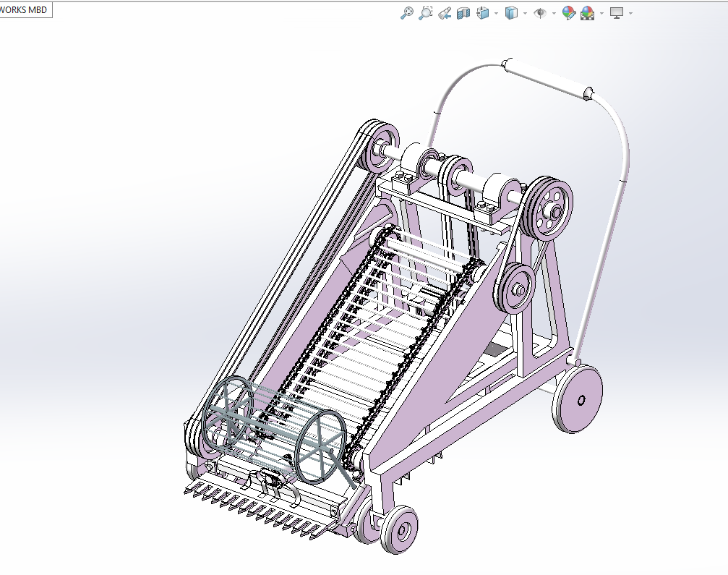Screen dimensions: 728x575
Task: Click Previous View icon
Action: coord(445,13)
